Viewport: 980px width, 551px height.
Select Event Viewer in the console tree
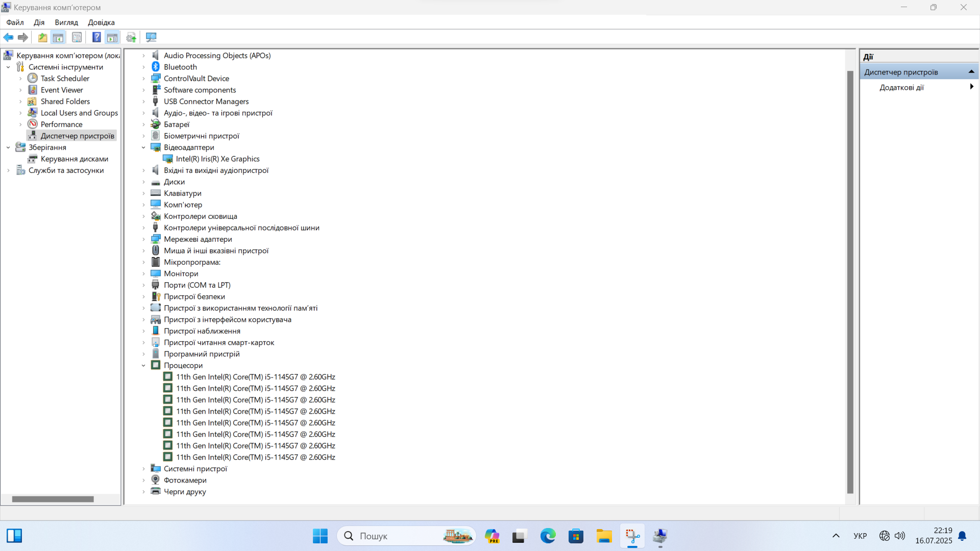point(61,90)
